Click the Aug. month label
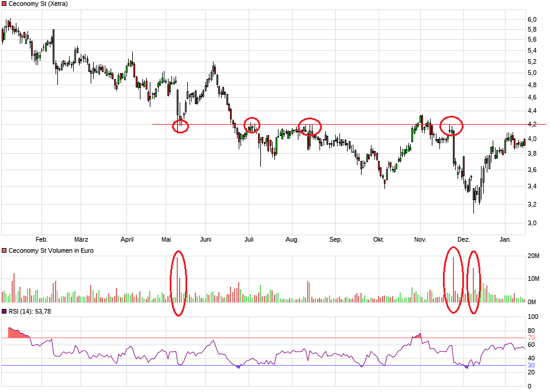Viewport: 550px width, 392px height. (292, 239)
